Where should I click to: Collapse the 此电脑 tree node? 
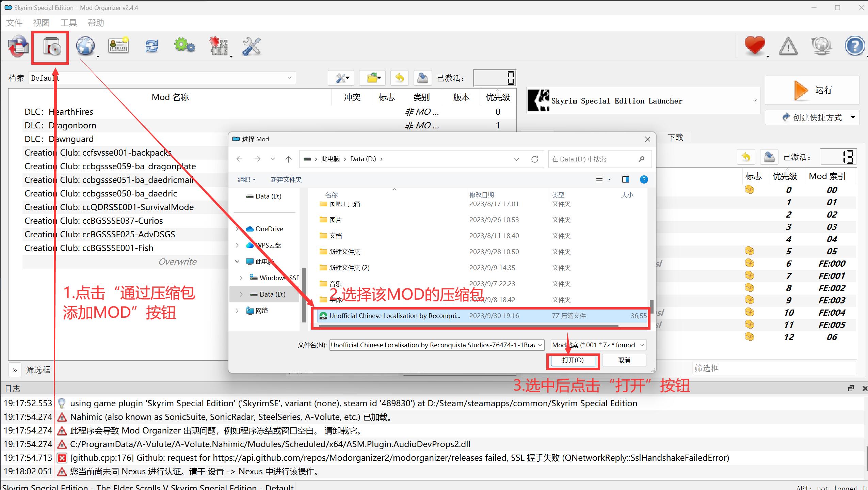point(237,262)
